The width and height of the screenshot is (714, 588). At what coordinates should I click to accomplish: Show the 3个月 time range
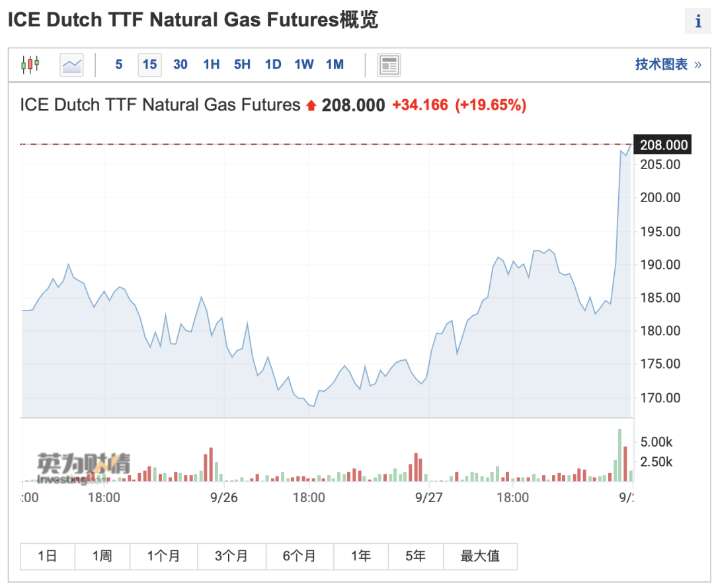(231, 556)
